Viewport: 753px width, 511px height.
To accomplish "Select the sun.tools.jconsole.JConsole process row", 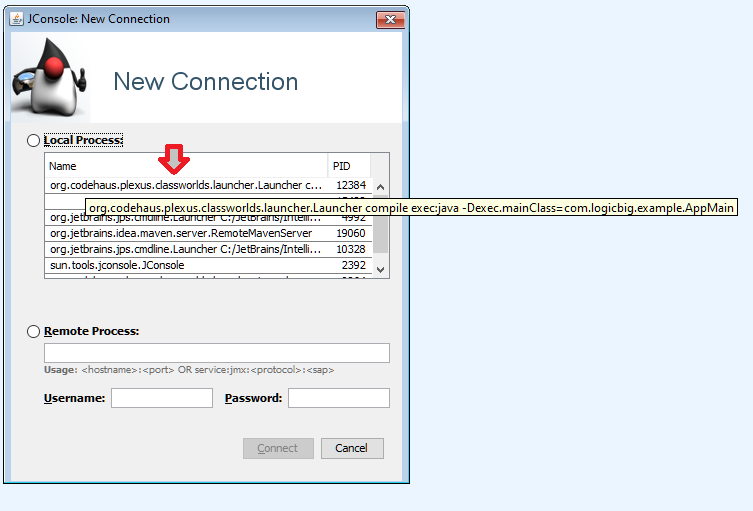I will click(208, 265).
